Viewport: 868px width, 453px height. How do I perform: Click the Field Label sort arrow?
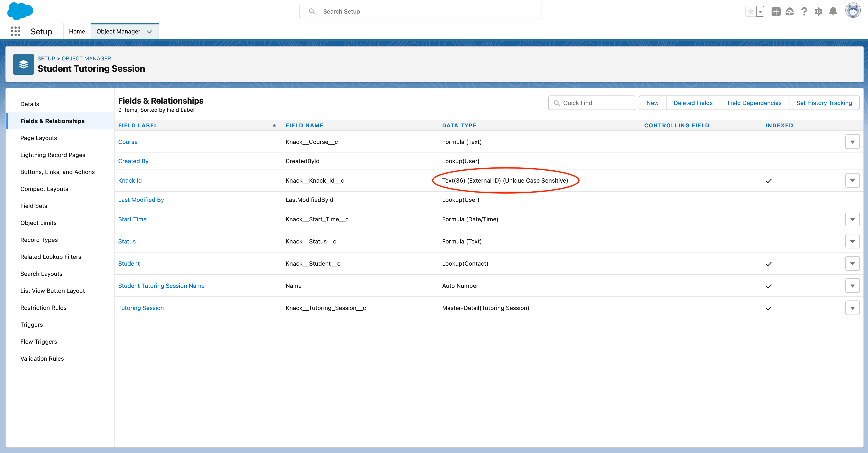[274, 125]
